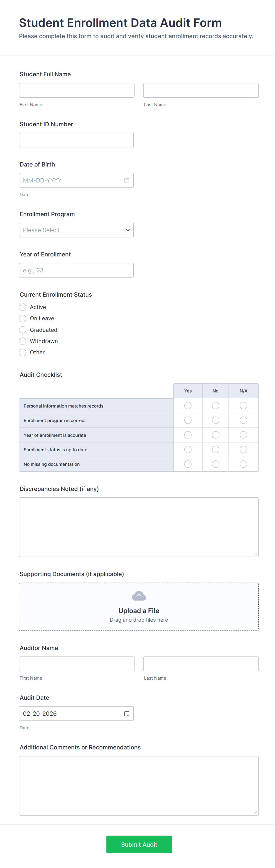Screen dimensions: 275x868
Task: Click the Discrepancies Noted text area
Action: pyautogui.click(x=139, y=527)
